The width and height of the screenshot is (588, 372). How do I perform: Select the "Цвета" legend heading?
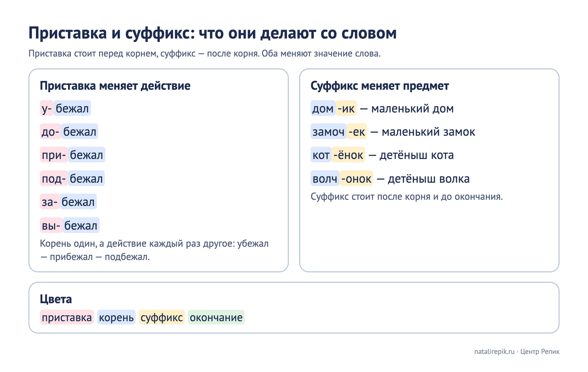click(x=56, y=299)
